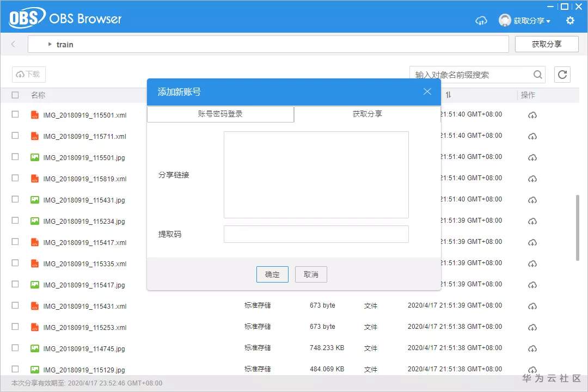Click the 获取分享 button beside path bar
The image size is (588, 392).
tap(547, 44)
